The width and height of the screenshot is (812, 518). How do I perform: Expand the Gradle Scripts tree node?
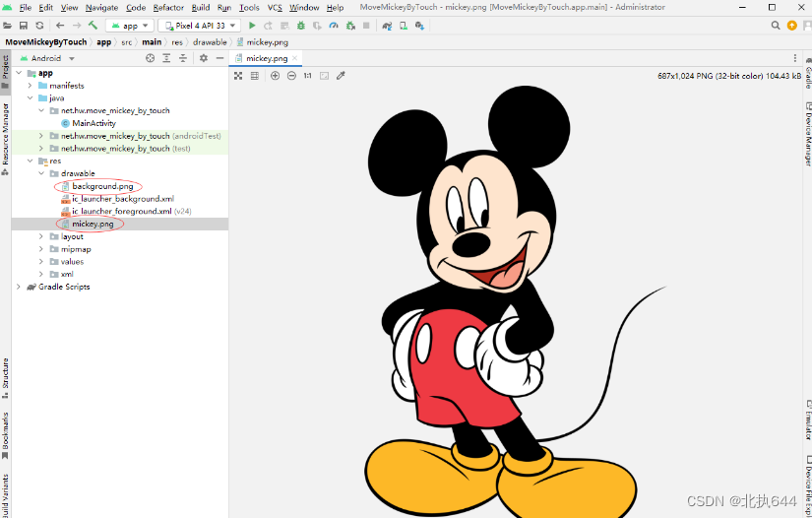(x=18, y=287)
